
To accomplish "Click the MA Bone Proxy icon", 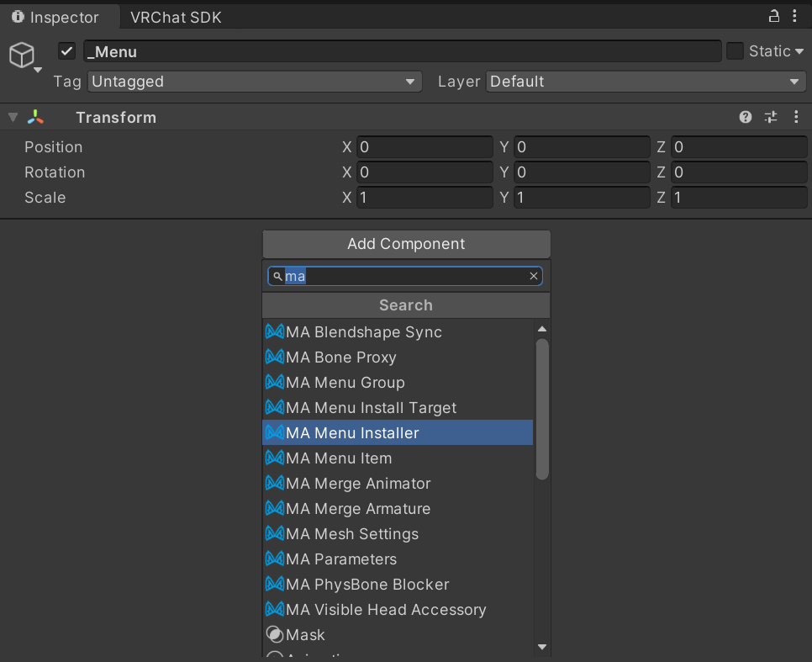I will tap(275, 357).
